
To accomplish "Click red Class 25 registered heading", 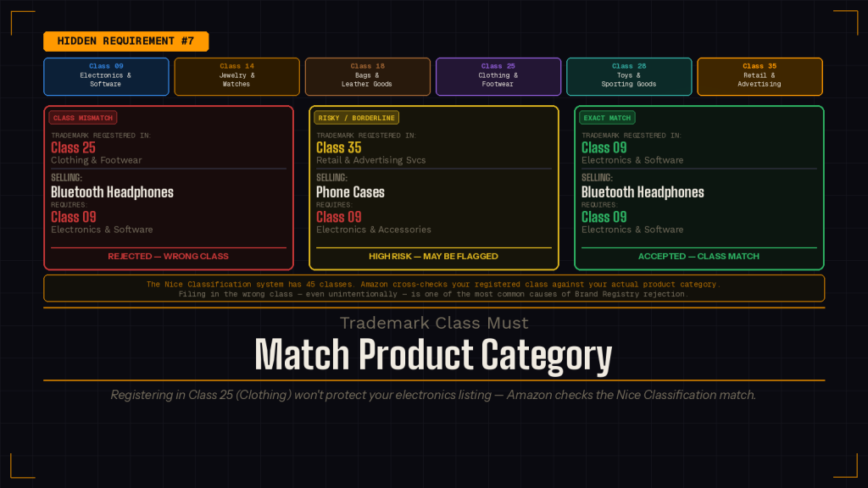I will click(73, 147).
